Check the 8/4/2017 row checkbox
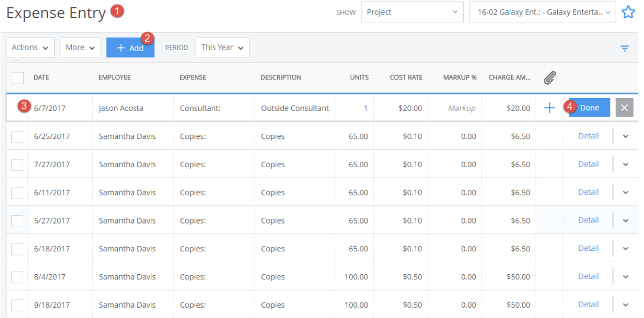The width and height of the screenshot is (644, 318). (18, 277)
